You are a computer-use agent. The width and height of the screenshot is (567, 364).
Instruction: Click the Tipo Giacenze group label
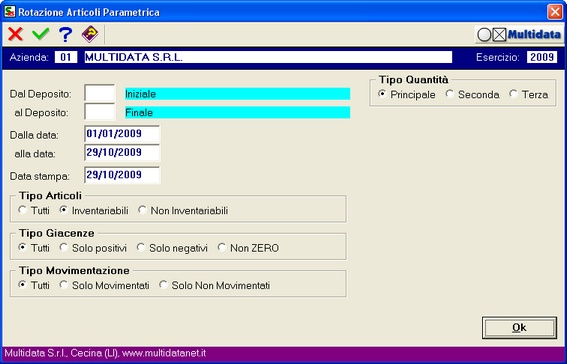pyautogui.click(x=57, y=233)
